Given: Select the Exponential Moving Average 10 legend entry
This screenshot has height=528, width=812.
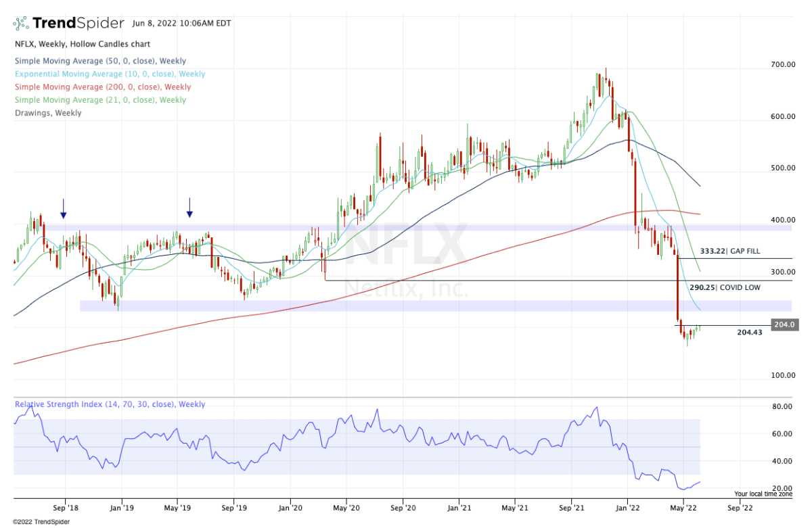Looking at the screenshot, I should [109, 74].
